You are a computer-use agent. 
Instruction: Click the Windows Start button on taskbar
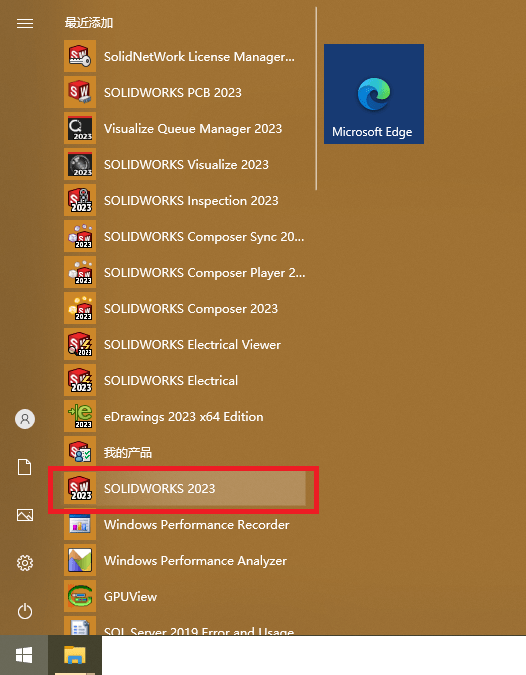[24, 655]
